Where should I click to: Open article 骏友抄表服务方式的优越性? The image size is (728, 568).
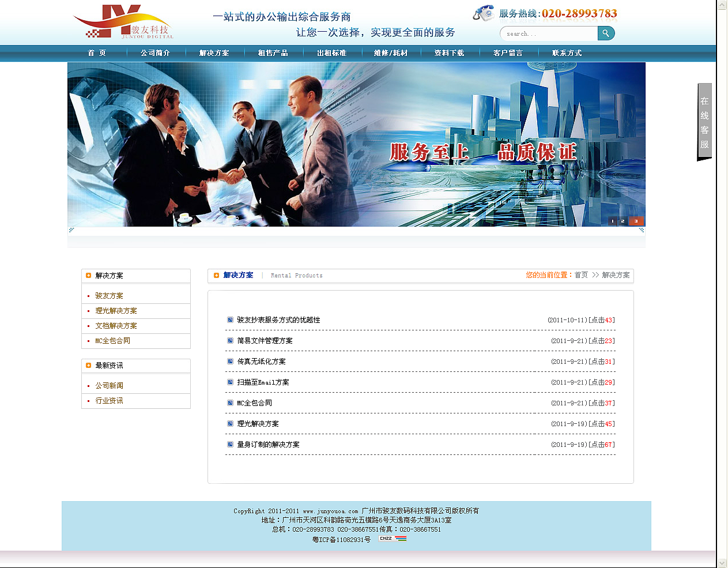[279, 320]
